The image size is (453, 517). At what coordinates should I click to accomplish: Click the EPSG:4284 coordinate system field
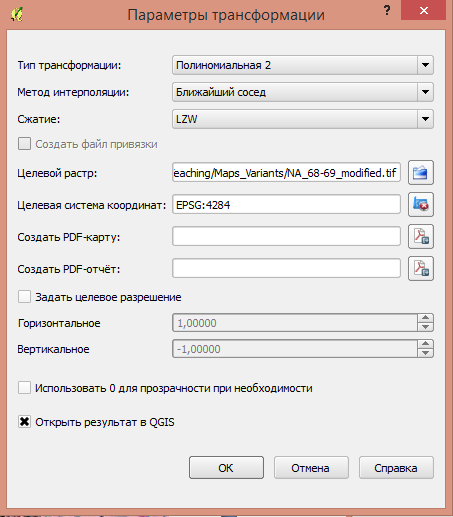tap(286, 204)
